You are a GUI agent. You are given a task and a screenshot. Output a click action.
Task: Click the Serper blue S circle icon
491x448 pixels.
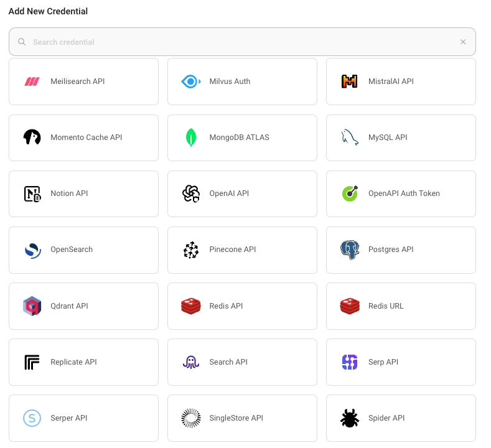click(x=32, y=418)
